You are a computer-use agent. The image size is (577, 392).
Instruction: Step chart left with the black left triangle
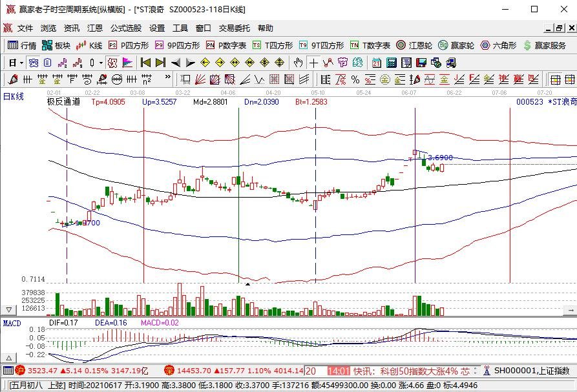pos(176,63)
